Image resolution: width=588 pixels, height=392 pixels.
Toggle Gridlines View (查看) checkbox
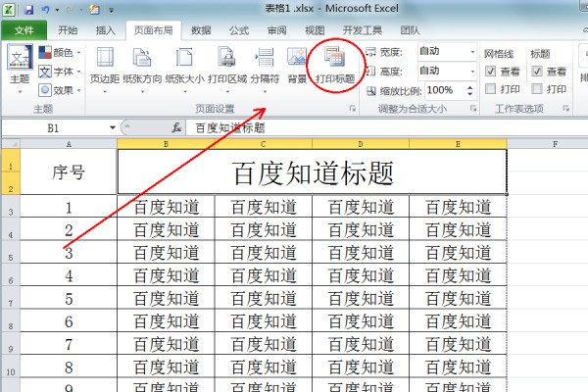click(x=491, y=71)
